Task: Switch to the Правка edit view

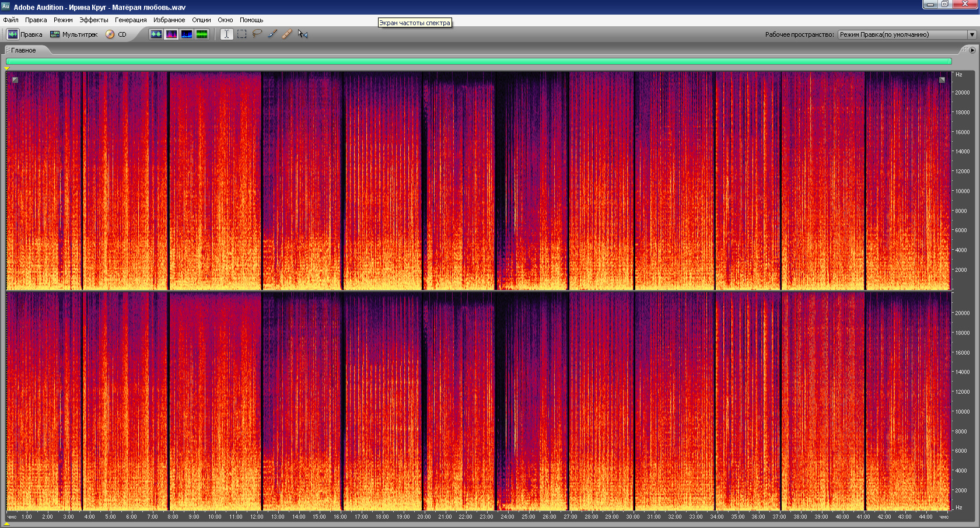Action: [24, 34]
